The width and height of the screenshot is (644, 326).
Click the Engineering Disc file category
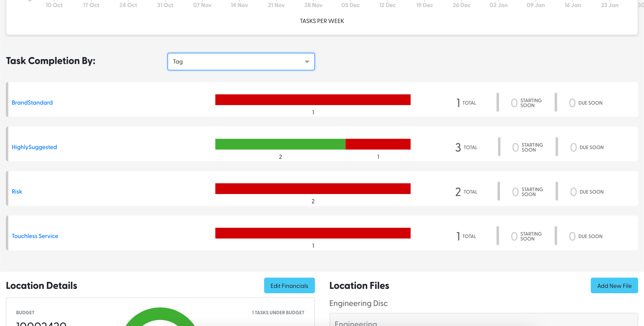[358, 303]
